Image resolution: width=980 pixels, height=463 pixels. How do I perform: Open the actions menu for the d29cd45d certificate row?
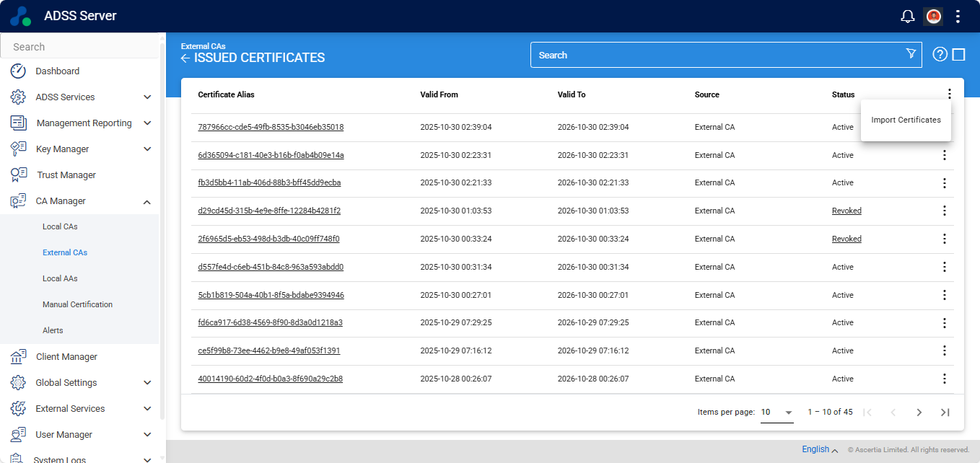point(944,211)
